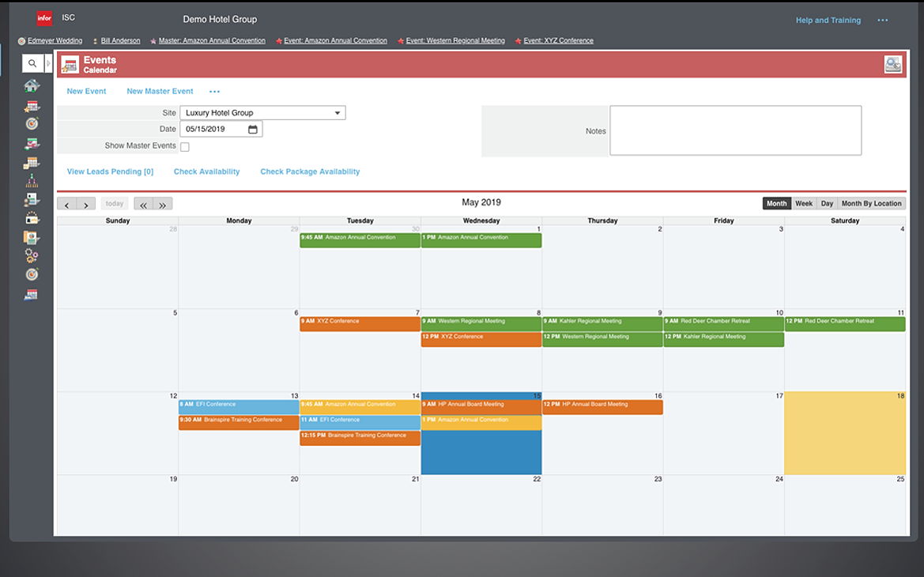
Task: Click Check Availability link
Action: (207, 172)
